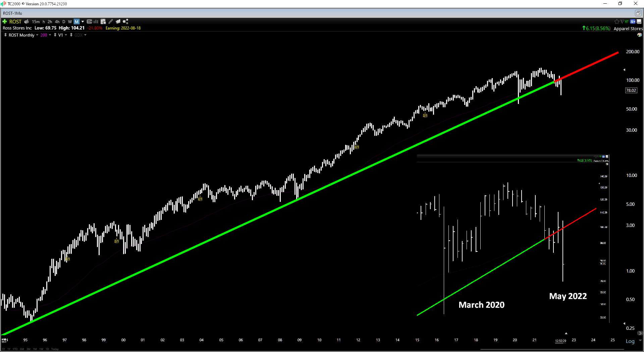Click the add indicator calendar-plus icon
Image resolution: width=644 pixels, height=352 pixels.
[x=103, y=21]
